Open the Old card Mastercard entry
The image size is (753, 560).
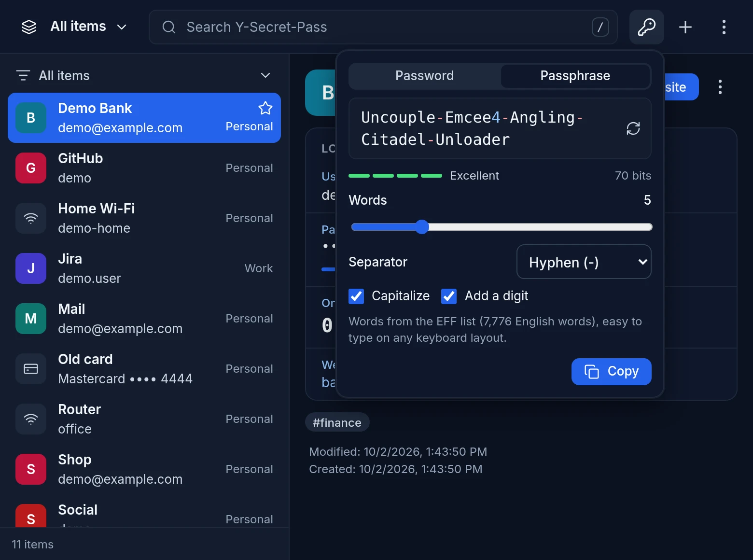pos(144,369)
